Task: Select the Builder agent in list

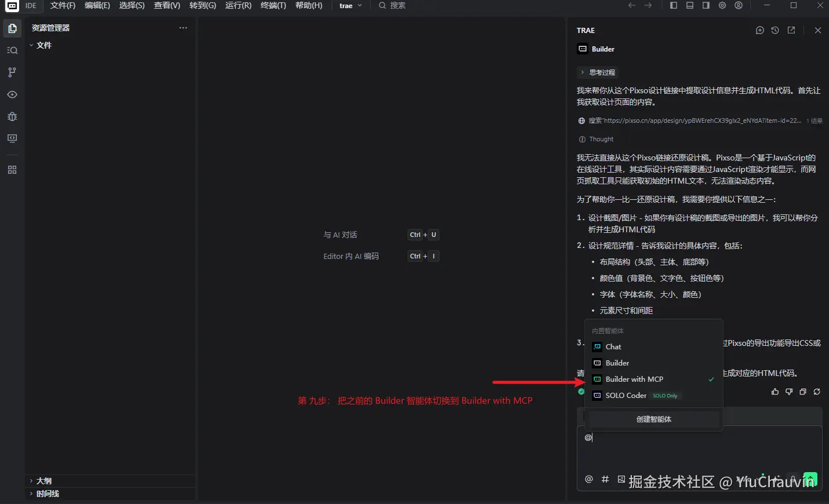Action: pyautogui.click(x=653, y=363)
